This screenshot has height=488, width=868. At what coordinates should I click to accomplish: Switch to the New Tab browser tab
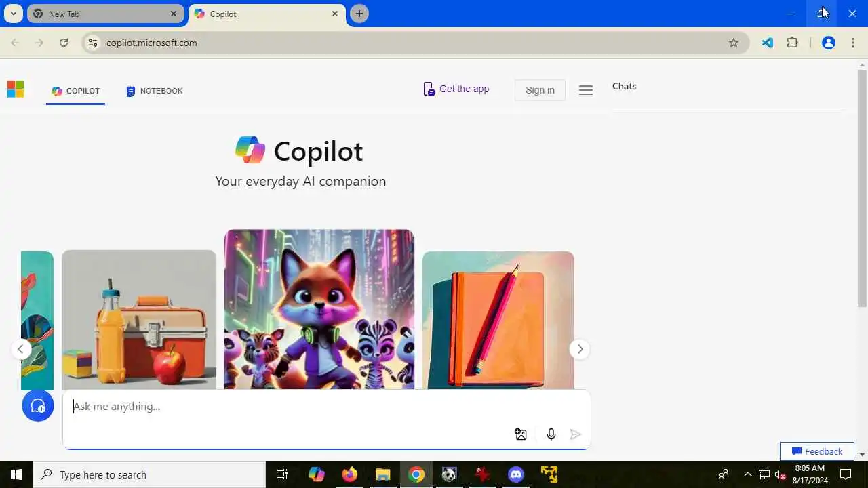point(104,14)
